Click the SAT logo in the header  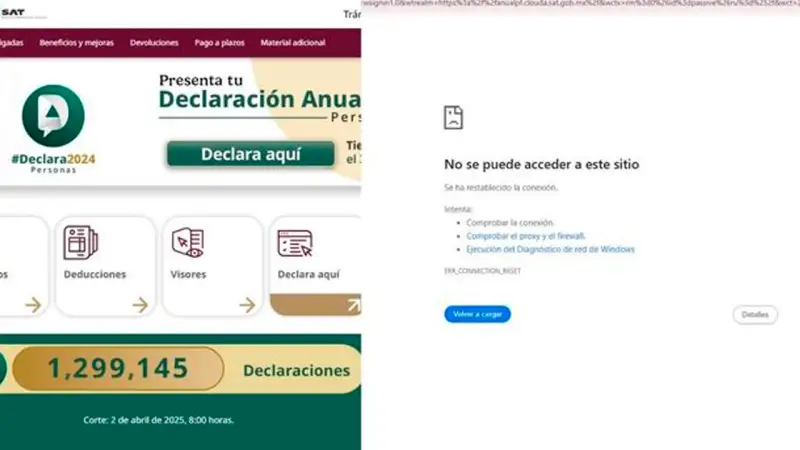pos(12,12)
